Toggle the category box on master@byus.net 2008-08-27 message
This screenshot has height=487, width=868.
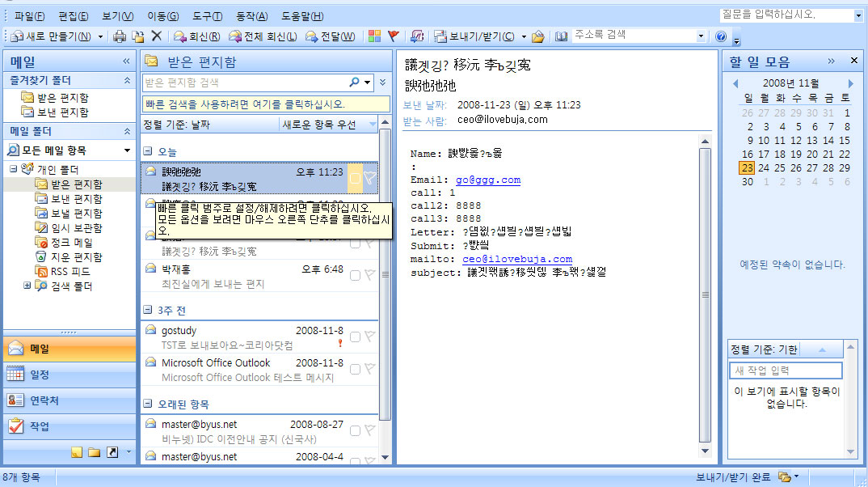pos(356,430)
